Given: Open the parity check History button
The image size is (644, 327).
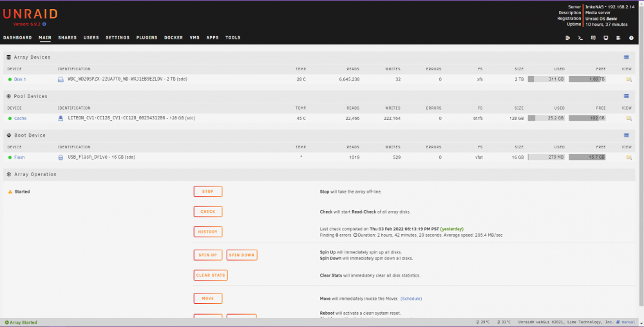Looking at the screenshot, I should pos(208,232).
